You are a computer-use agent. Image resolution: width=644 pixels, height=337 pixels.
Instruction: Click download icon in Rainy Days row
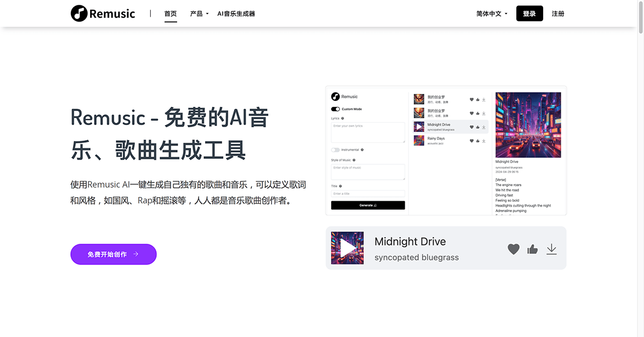[484, 141]
